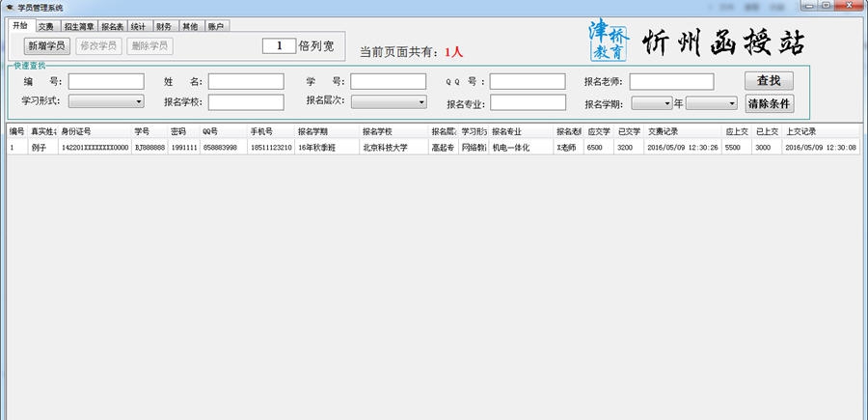
Task: Click the QQ号 search field
Action: pos(528,81)
